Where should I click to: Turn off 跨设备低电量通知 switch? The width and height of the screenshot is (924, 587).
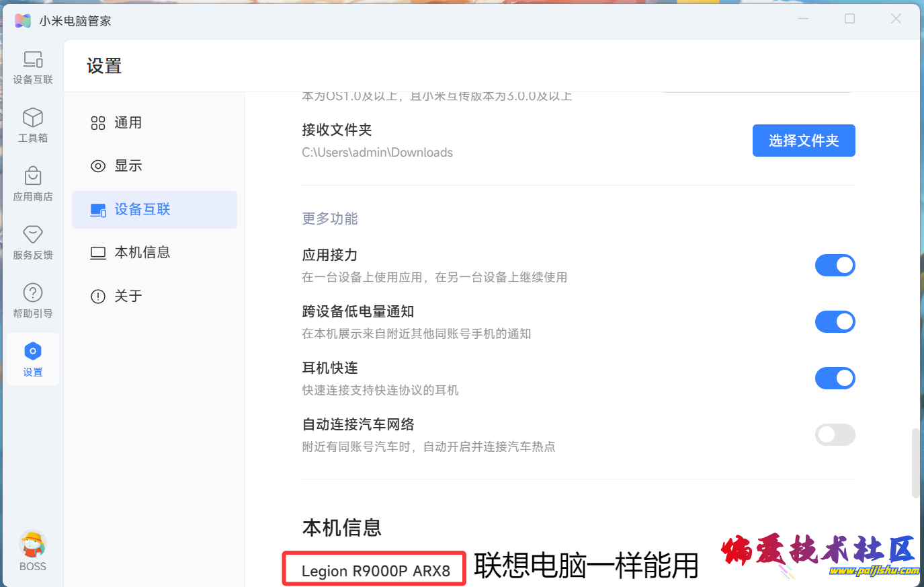click(x=835, y=322)
